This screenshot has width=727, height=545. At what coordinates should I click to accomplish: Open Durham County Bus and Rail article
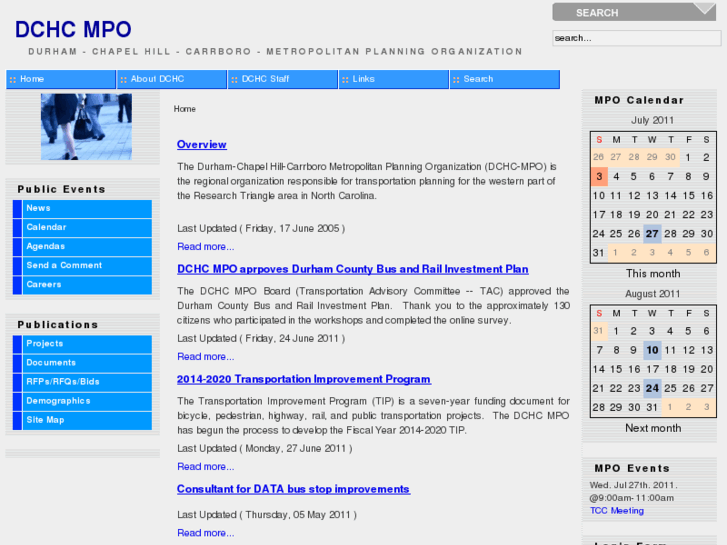[352, 269]
